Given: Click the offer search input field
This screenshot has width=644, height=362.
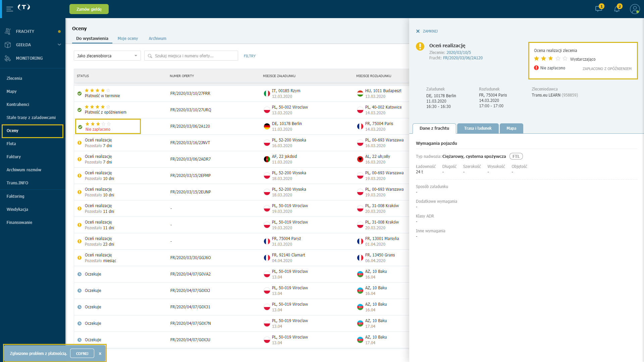Looking at the screenshot, I should [x=191, y=56].
